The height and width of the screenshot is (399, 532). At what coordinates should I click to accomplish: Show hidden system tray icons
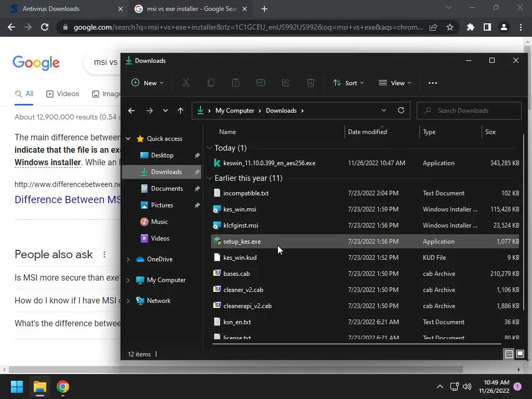[440, 387]
